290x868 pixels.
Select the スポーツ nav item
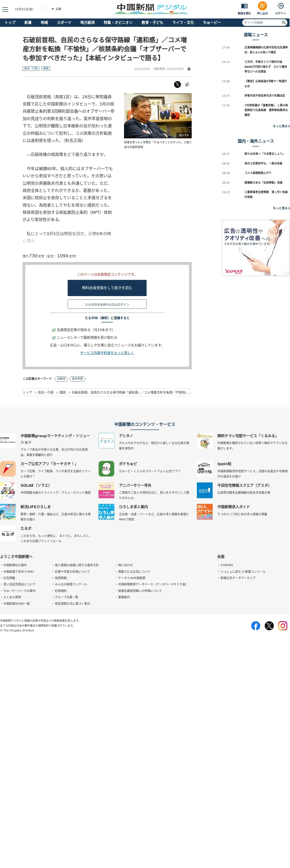coord(64,23)
